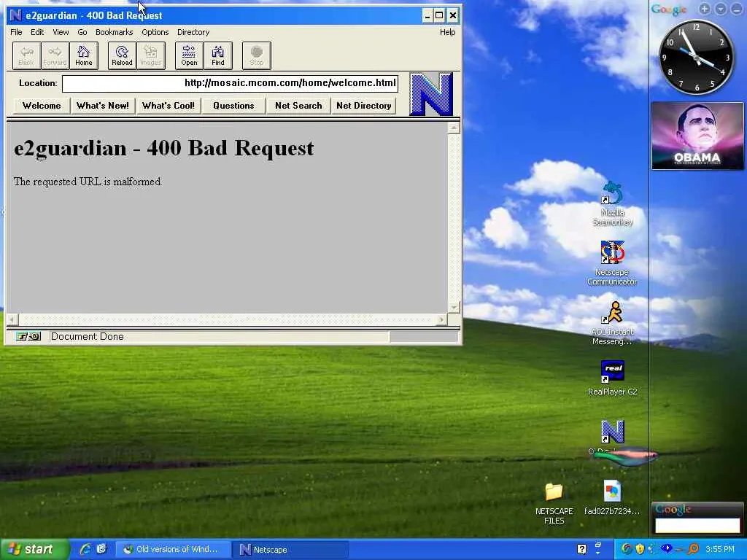This screenshot has height=560, width=747.
Task: Launch Internet Explorer from quick launch
Action: 85,549
